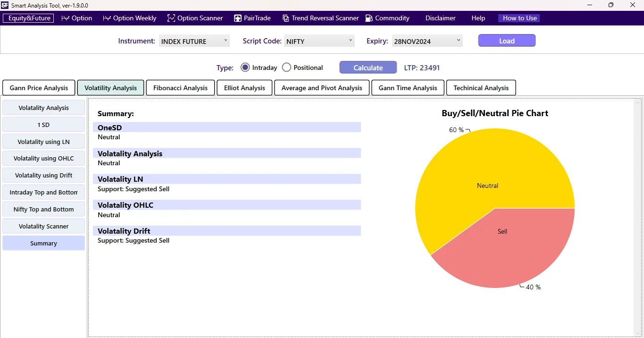Choose the Summary option in the sidebar
The image size is (644, 338).
[43, 243]
